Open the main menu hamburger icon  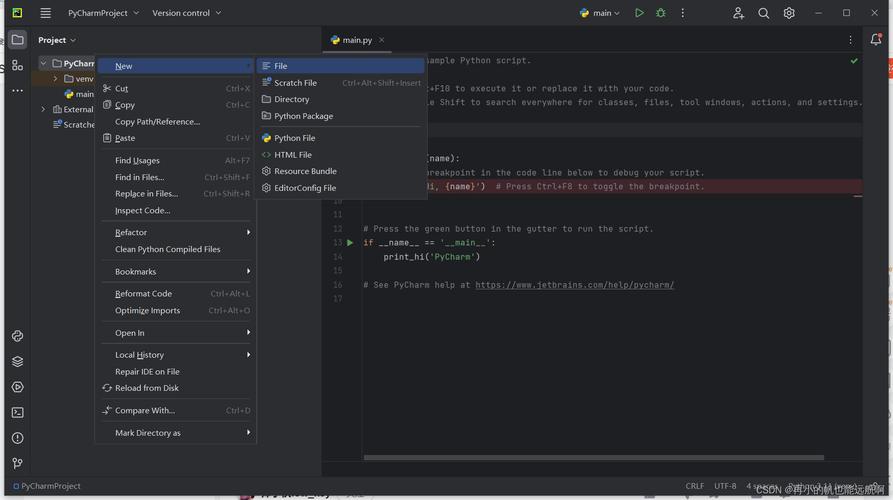pos(46,13)
